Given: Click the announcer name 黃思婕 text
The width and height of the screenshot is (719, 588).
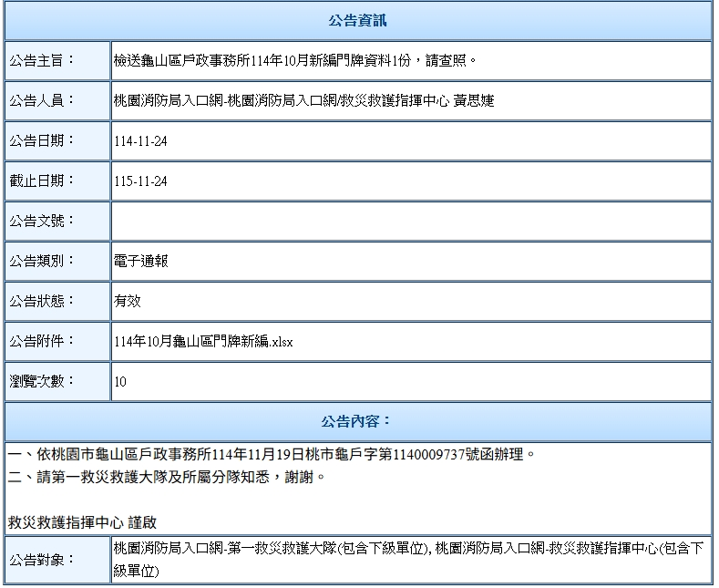Looking at the screenshot, I should coord(473,101).
